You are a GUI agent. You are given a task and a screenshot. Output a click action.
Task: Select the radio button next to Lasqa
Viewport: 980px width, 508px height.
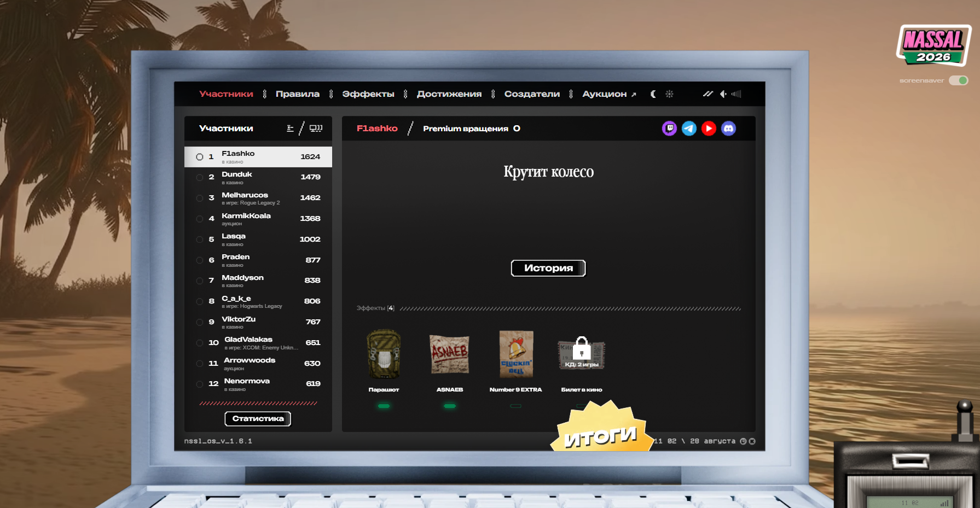200,240
